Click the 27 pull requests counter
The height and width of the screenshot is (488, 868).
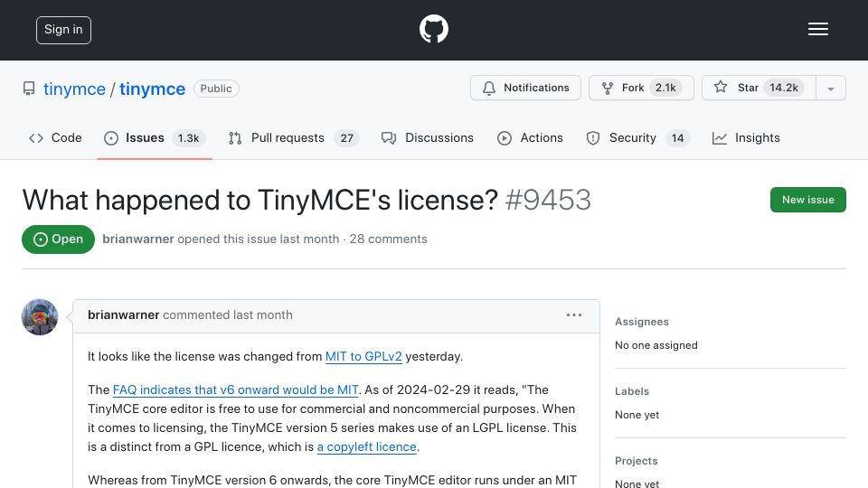pyautogui.click(x=346, y=137)
